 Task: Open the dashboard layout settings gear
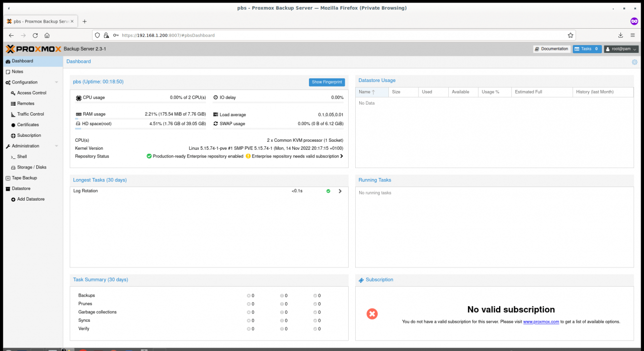point(634,62)
